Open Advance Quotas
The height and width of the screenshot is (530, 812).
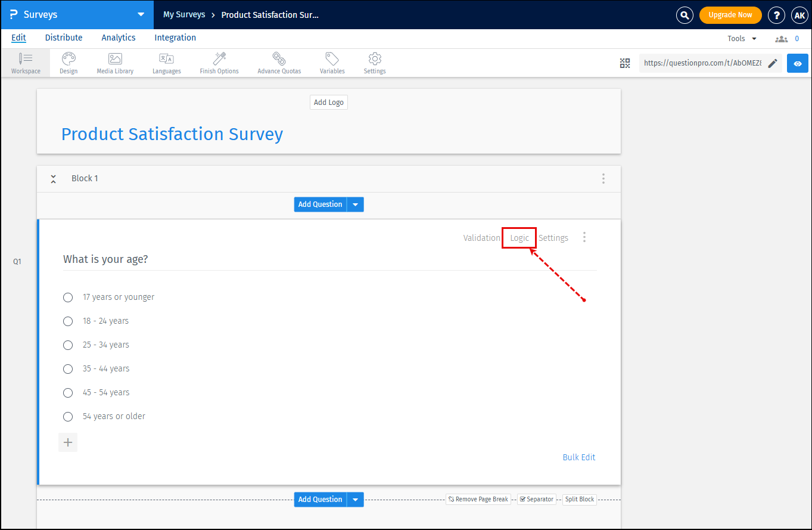point(278,63)
